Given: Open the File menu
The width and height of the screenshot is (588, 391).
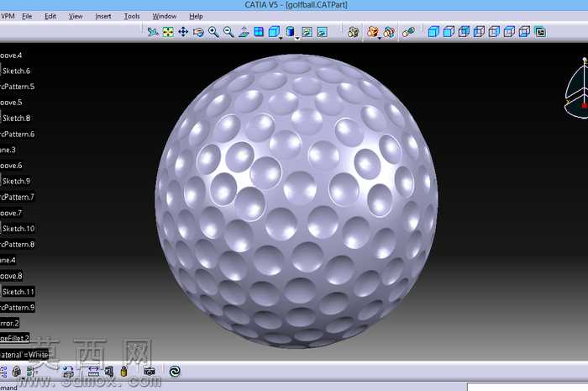Looking at the screenshot, I should [x=27, y=16].
